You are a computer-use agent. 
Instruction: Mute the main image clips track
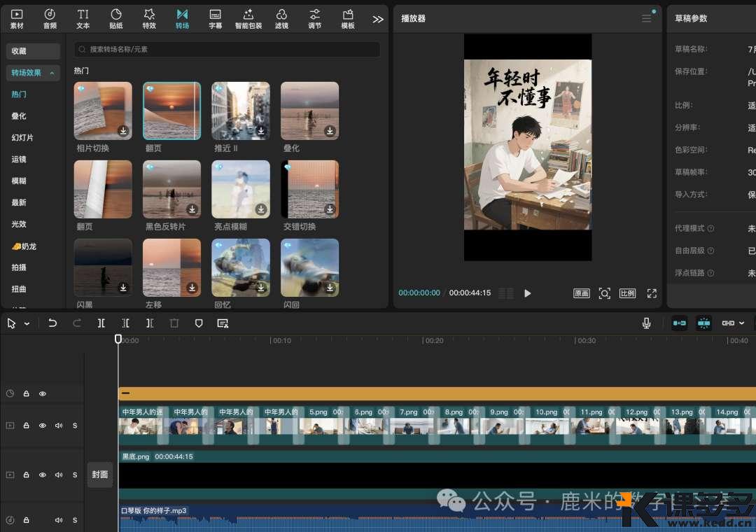point(59,426)
